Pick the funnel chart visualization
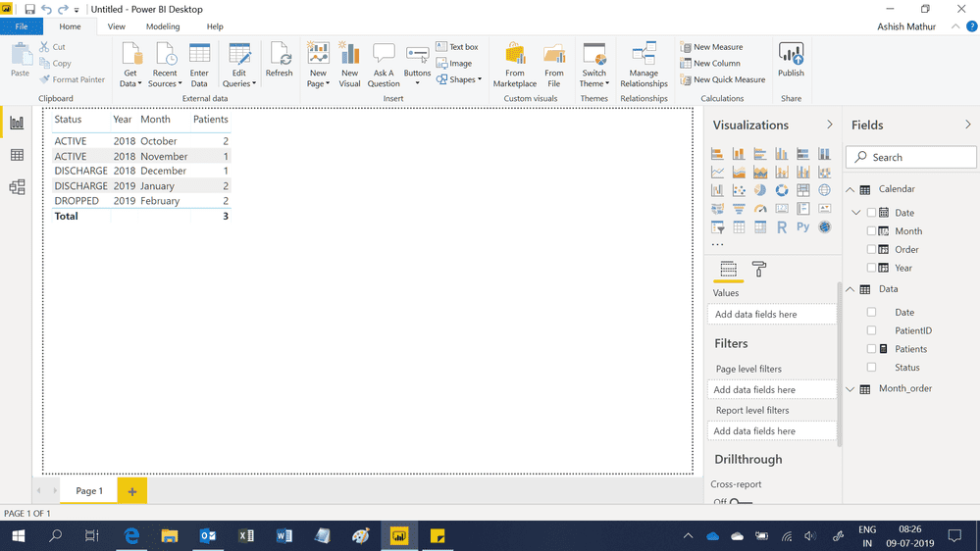 tap(739, 209)
